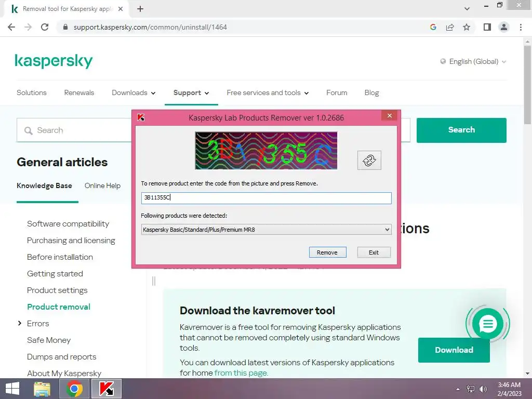This screenshot has width=532, height=399.
Task: Open Before installation section
Action: click(x=60, y=257)
